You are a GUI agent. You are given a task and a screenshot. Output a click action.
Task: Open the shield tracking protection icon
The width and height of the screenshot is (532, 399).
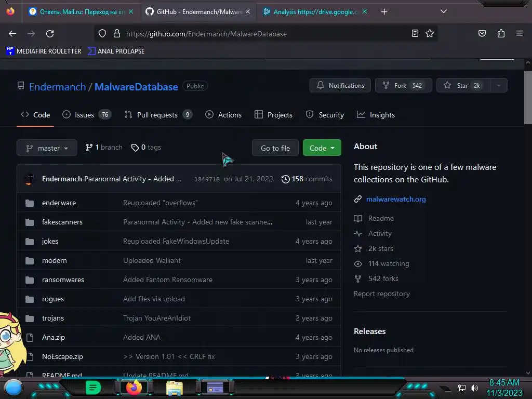[x=102, y=34]
